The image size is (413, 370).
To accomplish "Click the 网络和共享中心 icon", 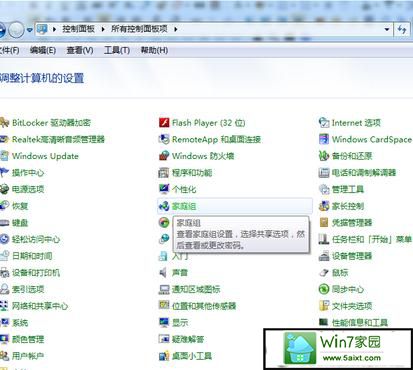I will [4, 306].
